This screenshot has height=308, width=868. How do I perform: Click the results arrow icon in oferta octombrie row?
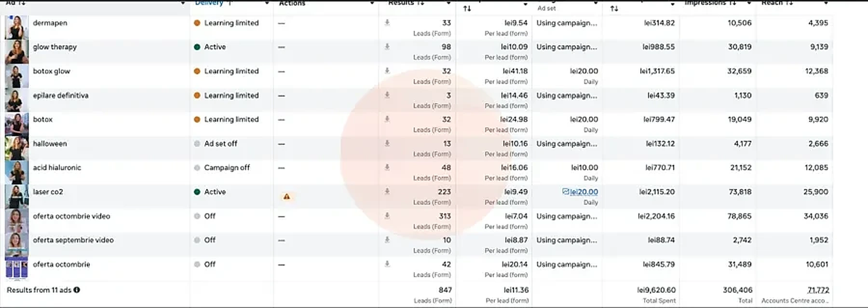(387, 264)
